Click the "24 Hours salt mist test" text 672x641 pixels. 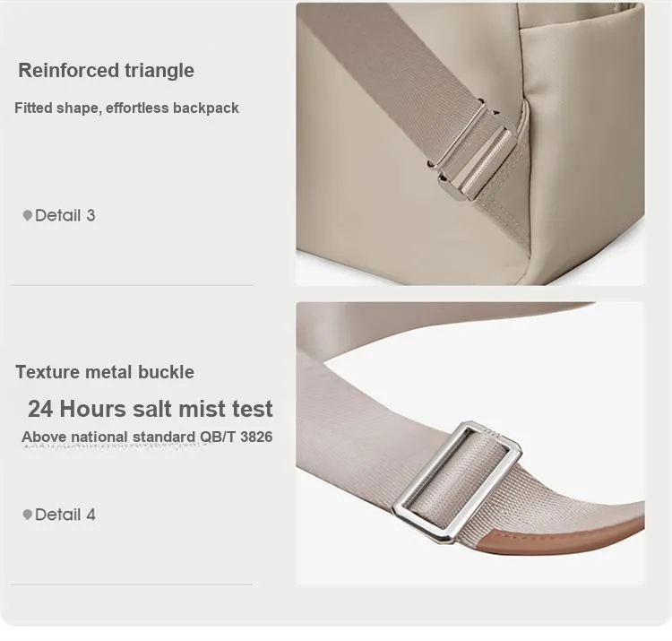click(x=150, y=409)
